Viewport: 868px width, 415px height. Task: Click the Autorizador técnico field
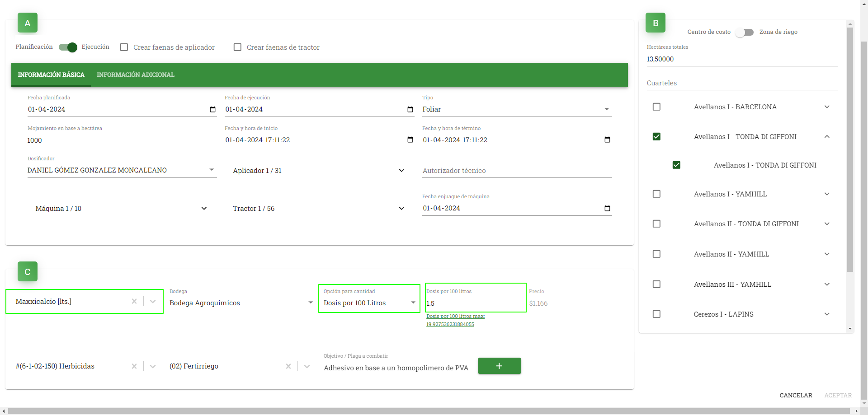coord(517,171)
